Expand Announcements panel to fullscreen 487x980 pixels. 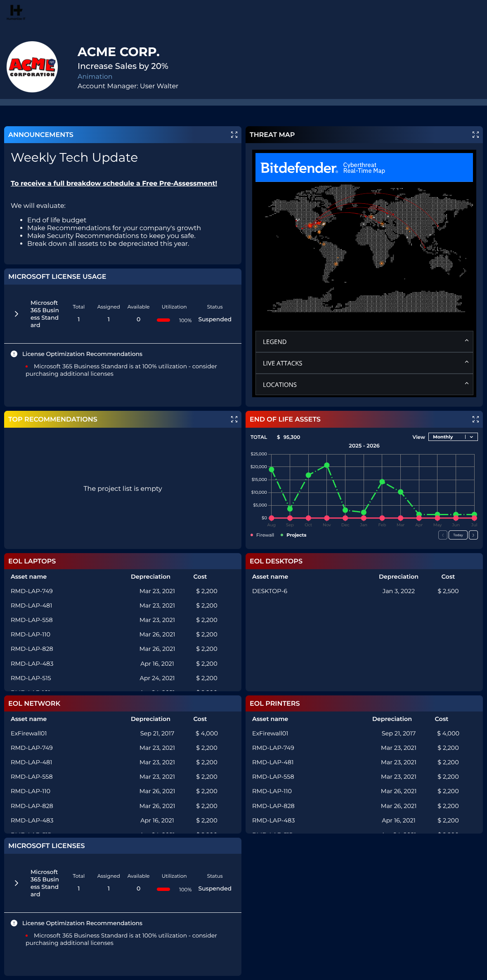click(234, 134)
